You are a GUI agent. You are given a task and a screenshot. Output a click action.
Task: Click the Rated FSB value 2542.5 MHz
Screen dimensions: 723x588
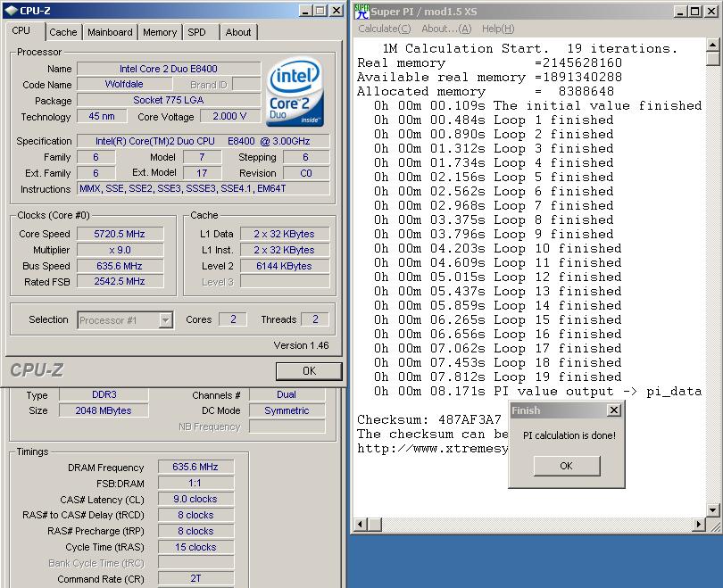(x=120, y=282)
